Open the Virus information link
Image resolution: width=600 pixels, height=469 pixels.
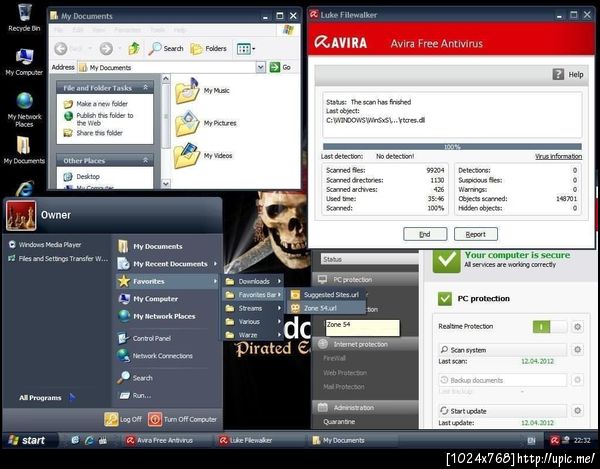pos(558,156)
